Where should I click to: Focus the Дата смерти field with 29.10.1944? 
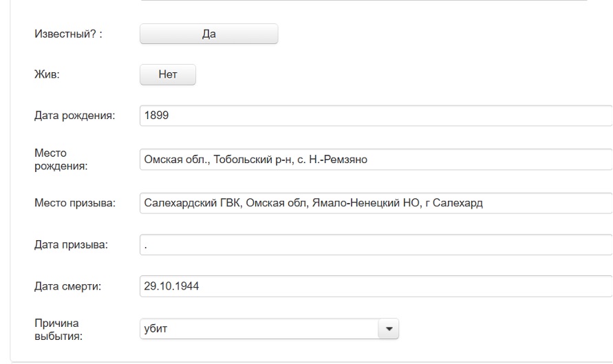point(375,286)
